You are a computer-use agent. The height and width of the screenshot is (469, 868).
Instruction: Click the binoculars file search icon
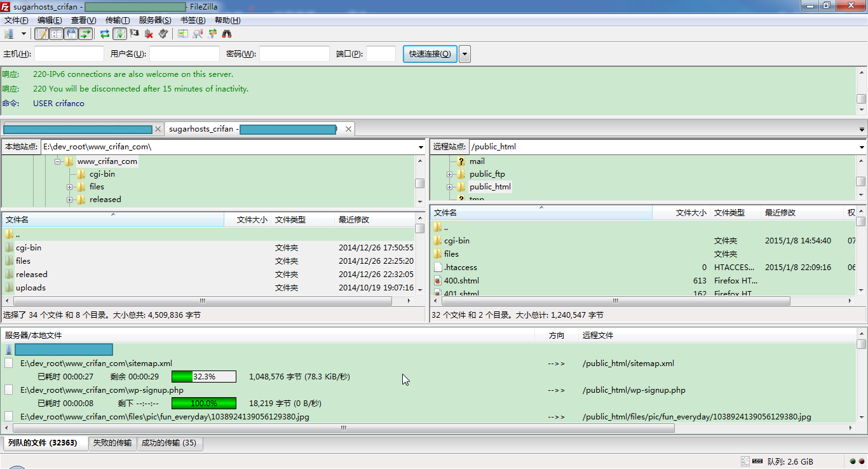click(227, 34)
